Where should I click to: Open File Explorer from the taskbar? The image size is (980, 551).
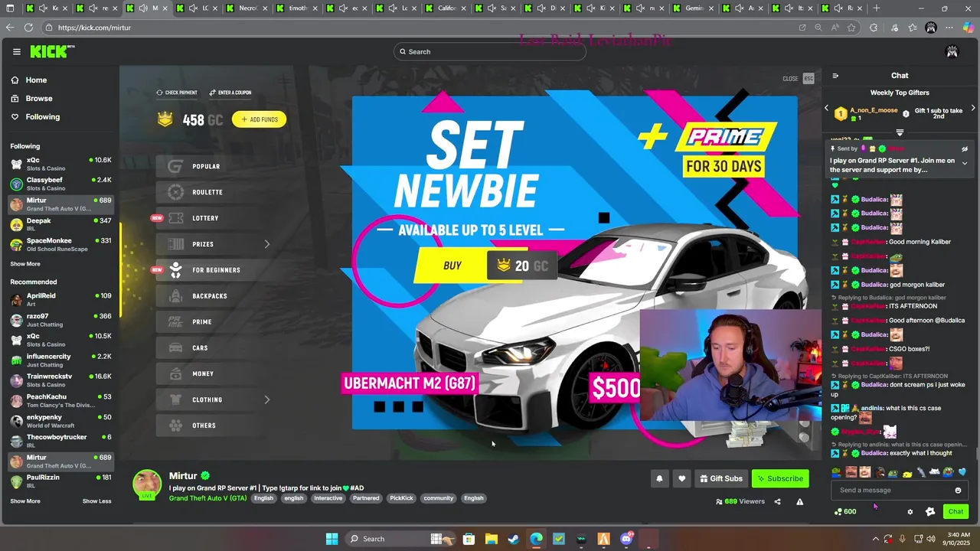click(x=491, y=539)
